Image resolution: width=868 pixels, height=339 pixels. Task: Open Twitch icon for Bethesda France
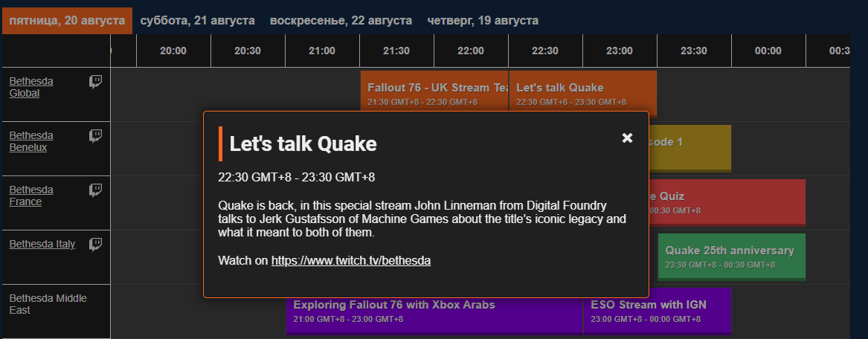pos(96,191)
